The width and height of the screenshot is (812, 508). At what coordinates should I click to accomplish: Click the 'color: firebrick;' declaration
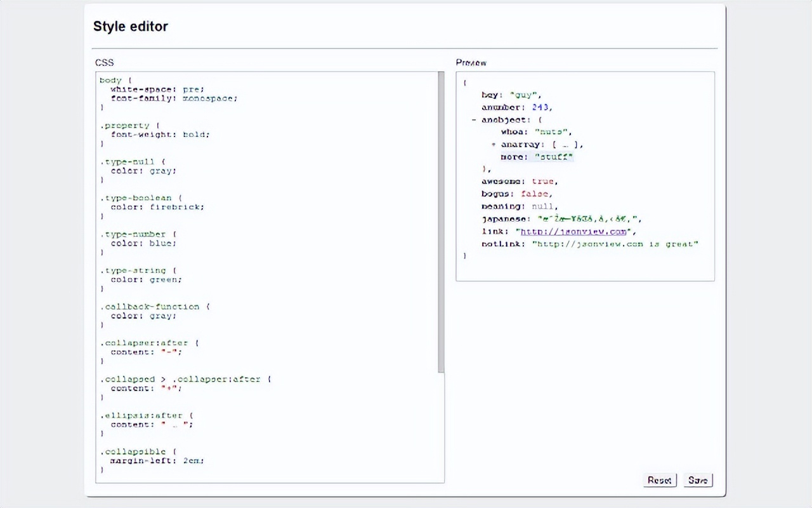coord(157,207)
